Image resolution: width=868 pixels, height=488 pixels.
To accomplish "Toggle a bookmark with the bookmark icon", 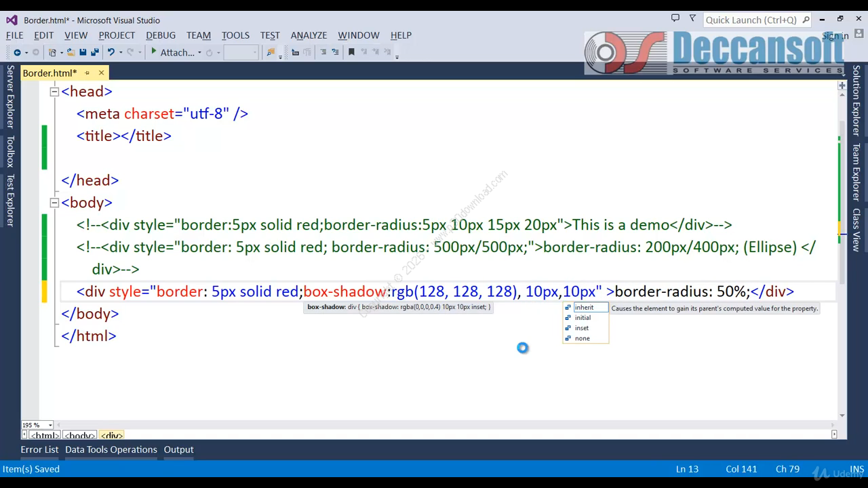I will pos(351,52).
